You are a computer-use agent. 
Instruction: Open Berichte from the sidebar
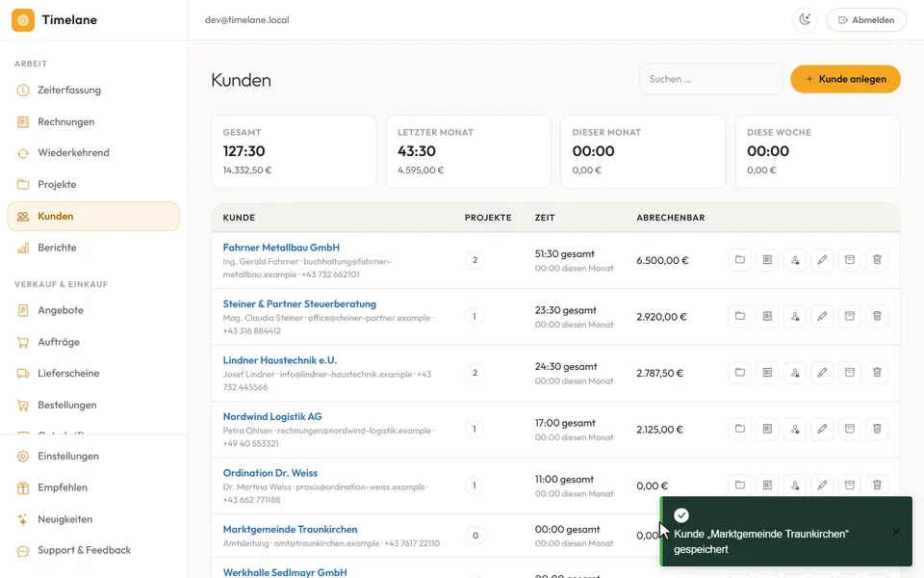tap(93, 248)
